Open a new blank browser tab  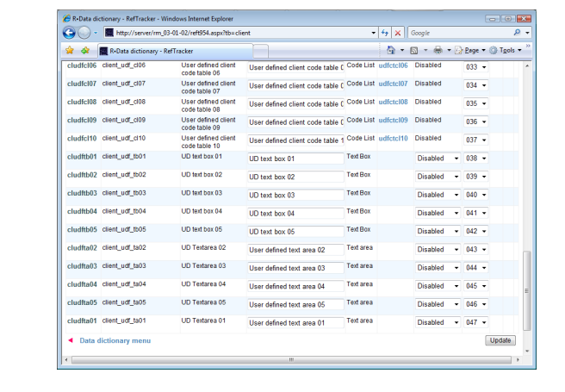point(260,51)
